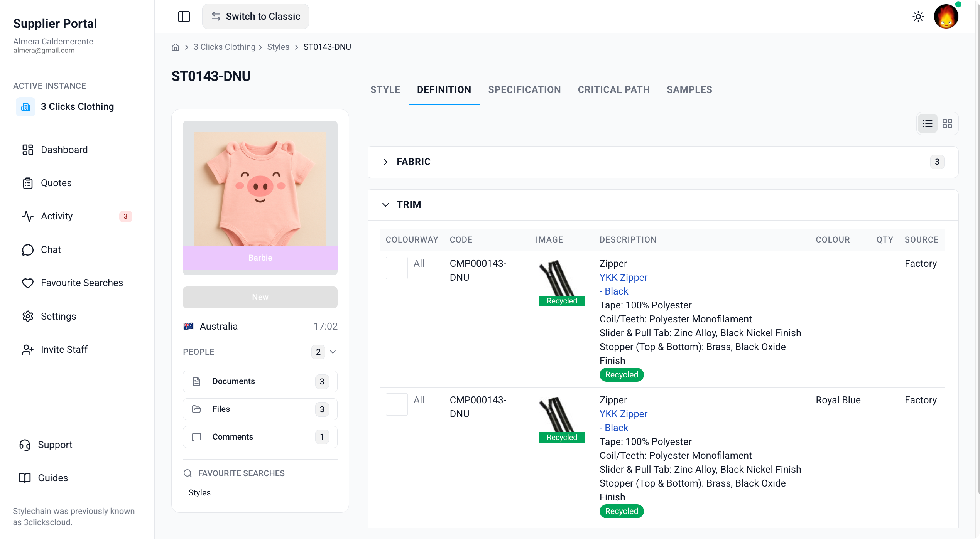The height and width of the screenshot is (539, 980).
Task: Open YKK Zipper link in first row
Action: pos(623,278)
